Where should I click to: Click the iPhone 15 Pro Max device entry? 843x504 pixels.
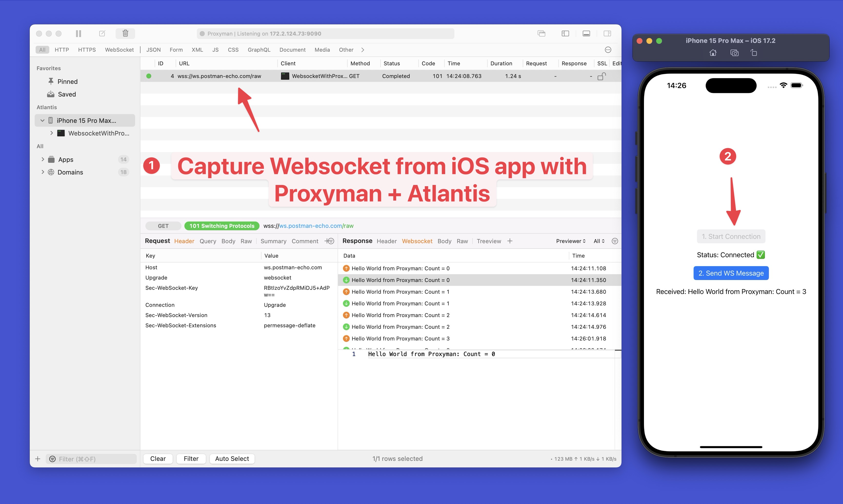click(85, 119)
